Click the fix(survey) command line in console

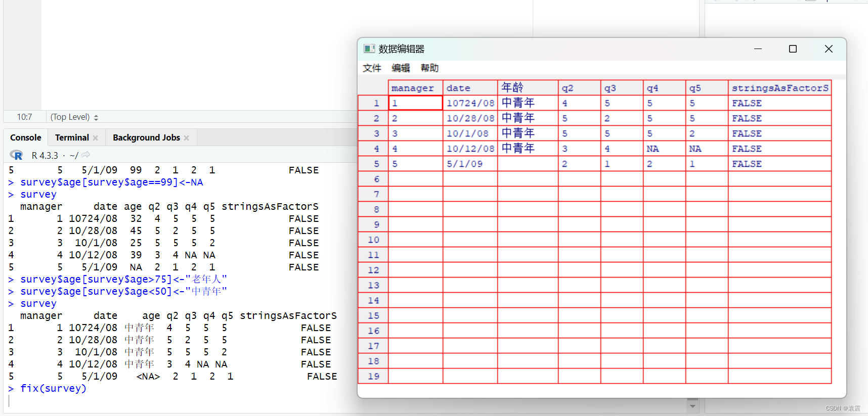coord(53,388)
